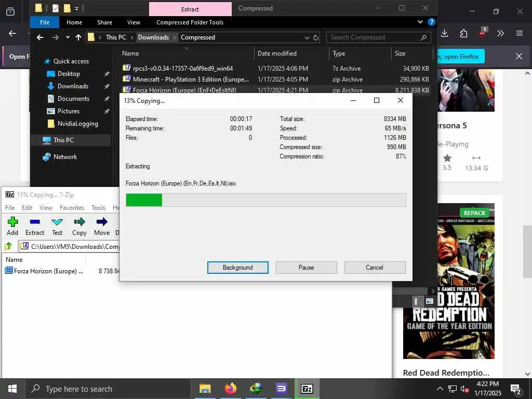532x399 pixels.
Task: Open 7-Zip Edit menu
Action: point(27,208)
